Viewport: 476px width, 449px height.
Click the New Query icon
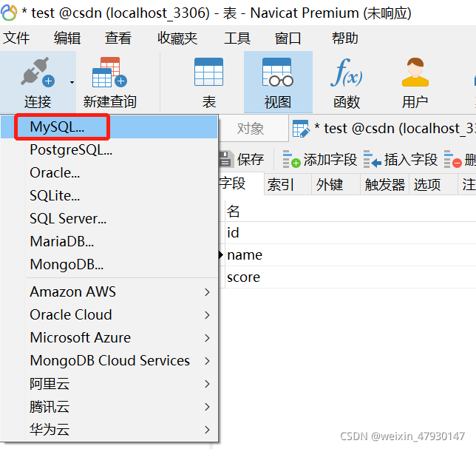(x=109, y=72)
